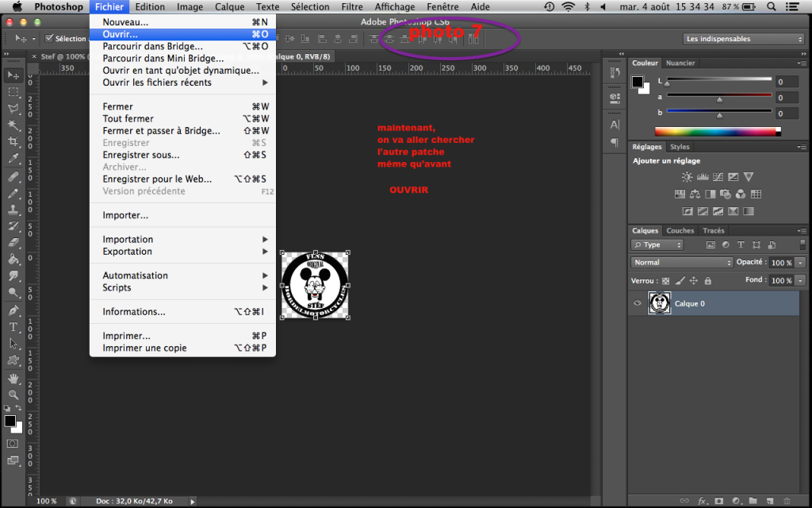
Task: Toggle lock transparent pixels
Action: 666,281
